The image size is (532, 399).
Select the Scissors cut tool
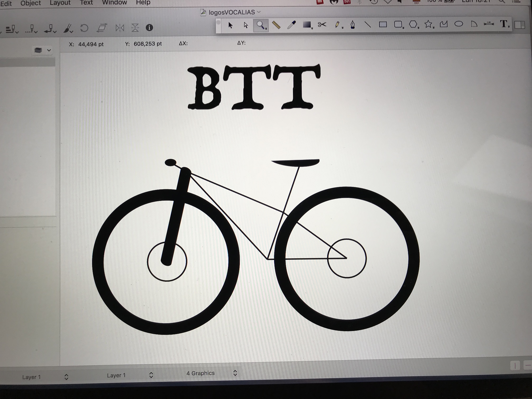tap(322, 25)
